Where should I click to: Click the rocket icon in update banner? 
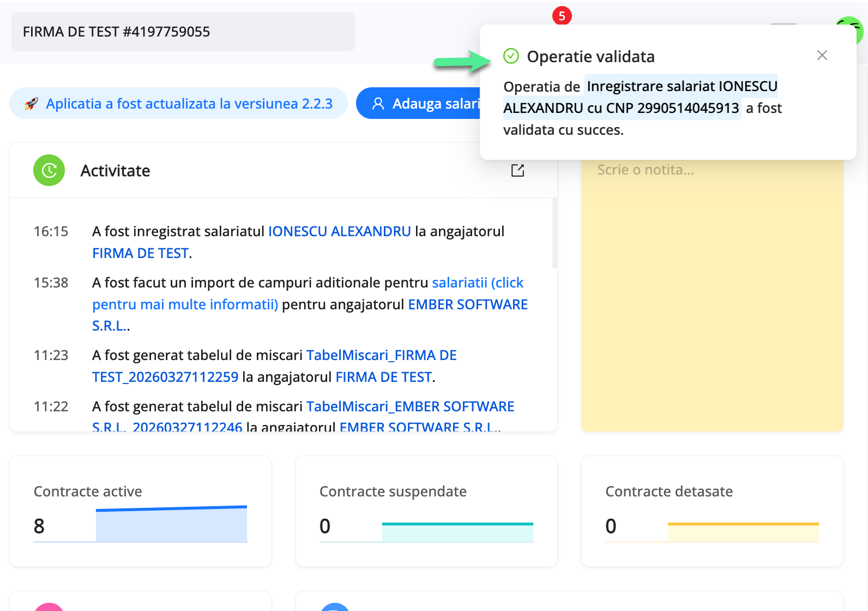[31, 104]
